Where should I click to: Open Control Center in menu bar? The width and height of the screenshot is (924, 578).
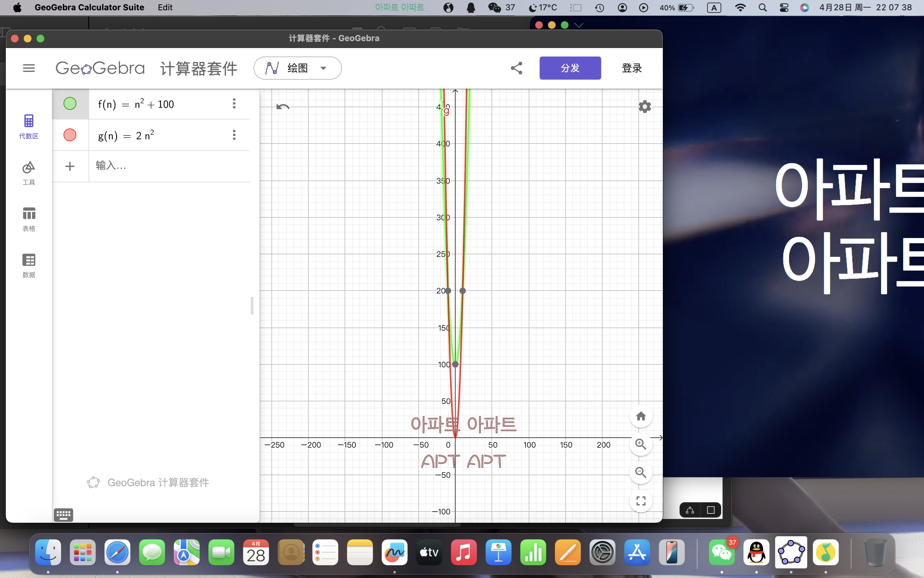tap(784, 8)
